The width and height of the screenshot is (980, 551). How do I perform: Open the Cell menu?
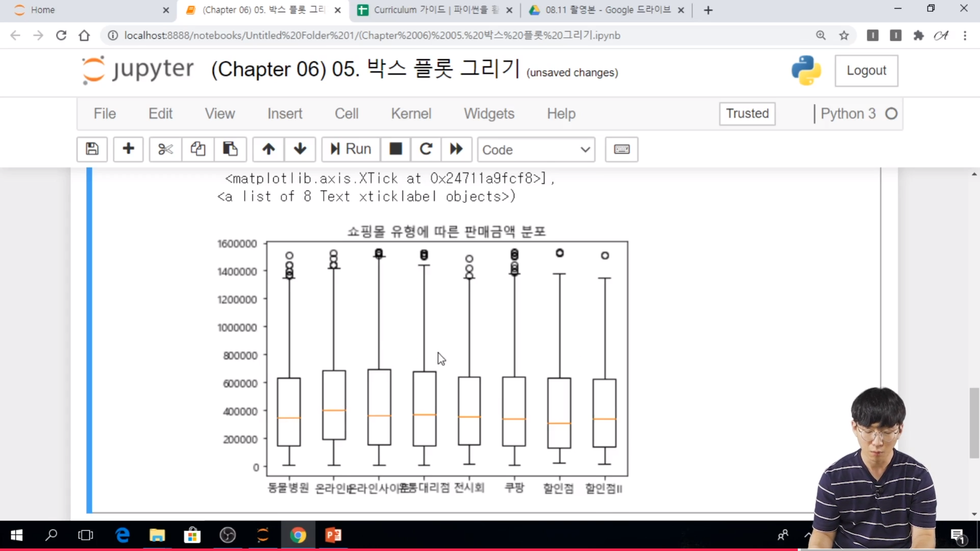click(347, 113)
